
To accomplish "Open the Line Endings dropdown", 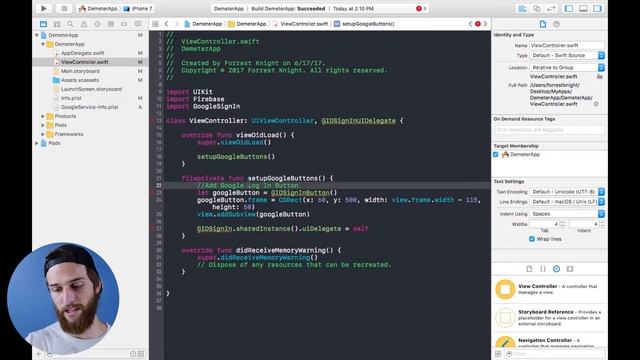I will [567, 202].
